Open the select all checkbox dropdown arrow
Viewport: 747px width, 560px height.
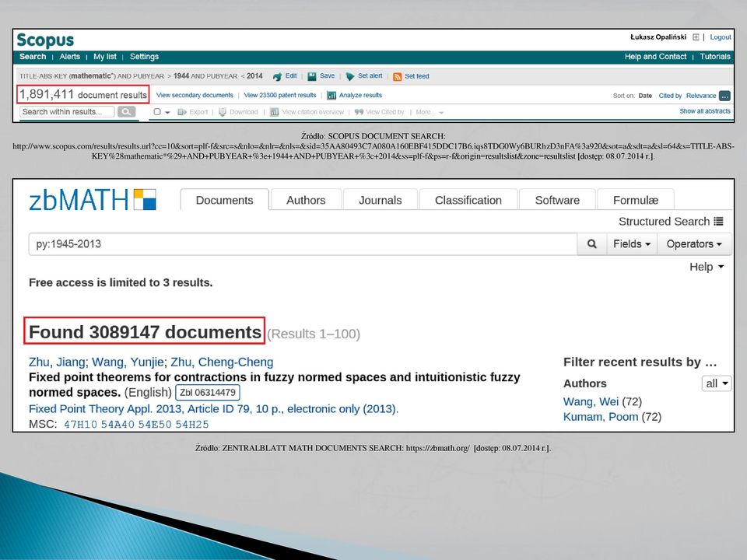point(168,112)
